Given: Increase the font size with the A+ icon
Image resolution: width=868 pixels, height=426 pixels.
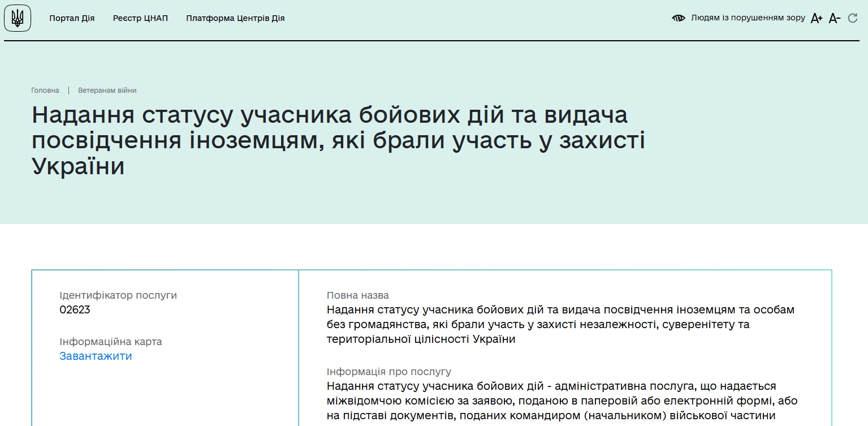Looking at the screenshot, I should click(x=816, y=18).
